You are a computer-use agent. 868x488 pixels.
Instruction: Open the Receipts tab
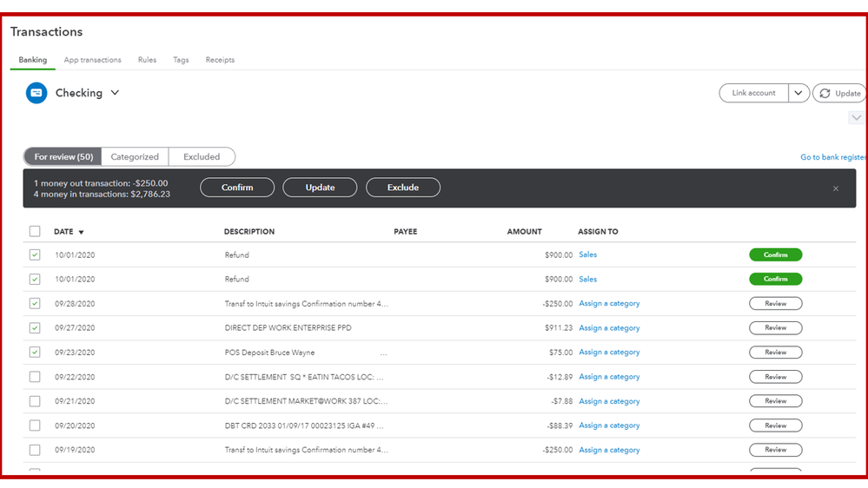(x=220, y=60)
